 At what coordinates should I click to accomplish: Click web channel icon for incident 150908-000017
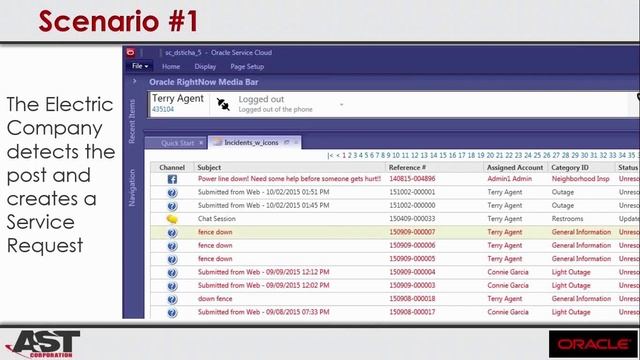(172, 312)
